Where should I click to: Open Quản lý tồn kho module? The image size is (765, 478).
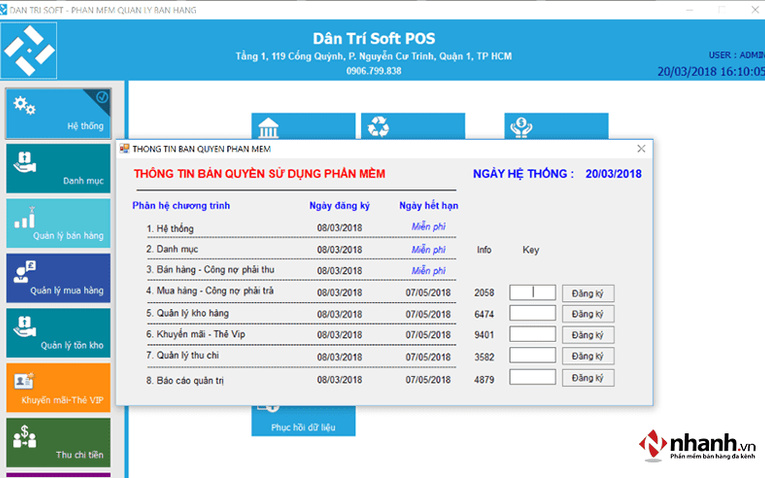[58, 333]
